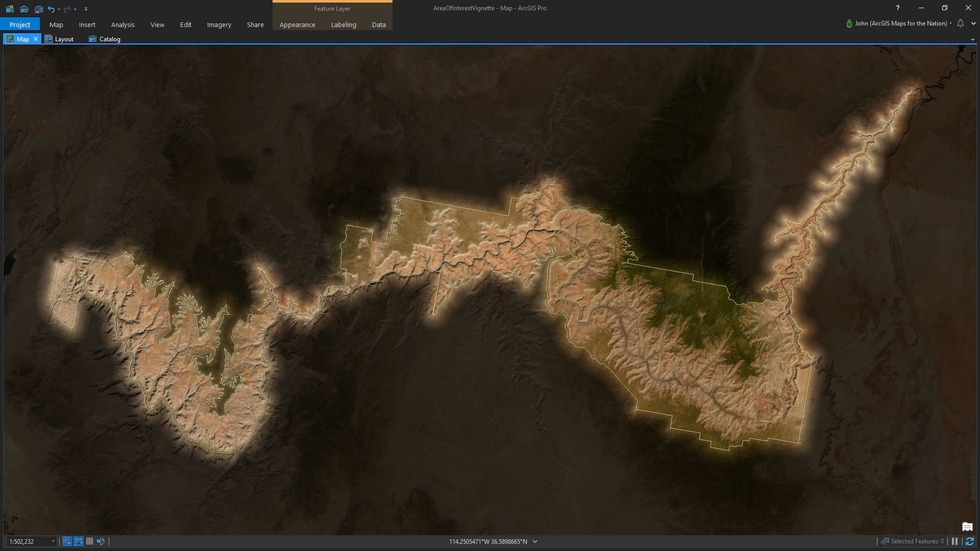This screenshot has height=551, width=980.
Task: Click the Help question mark icon
Action: [x=897, y=8]
